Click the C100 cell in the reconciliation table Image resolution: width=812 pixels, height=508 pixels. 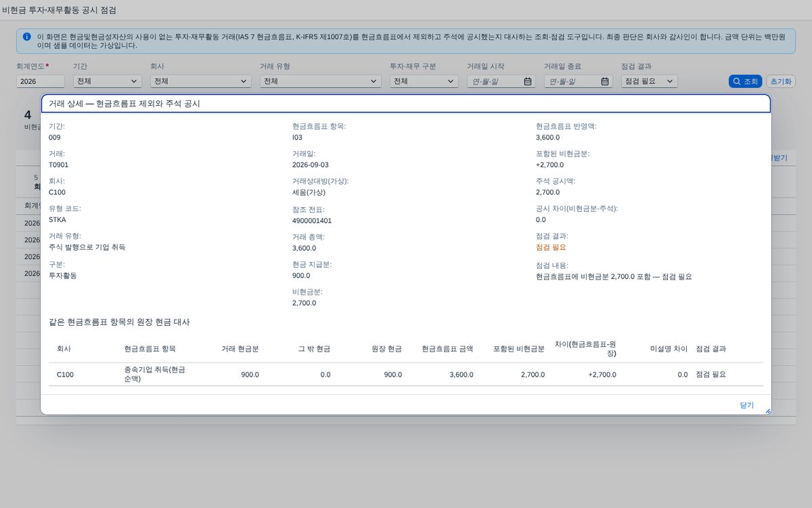point(65,375)
